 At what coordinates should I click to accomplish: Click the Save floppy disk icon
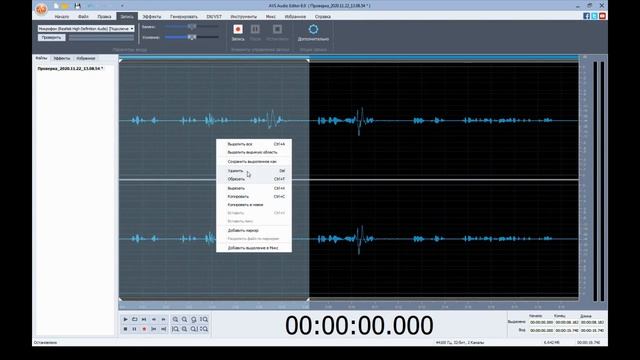(x=78, y=6)
